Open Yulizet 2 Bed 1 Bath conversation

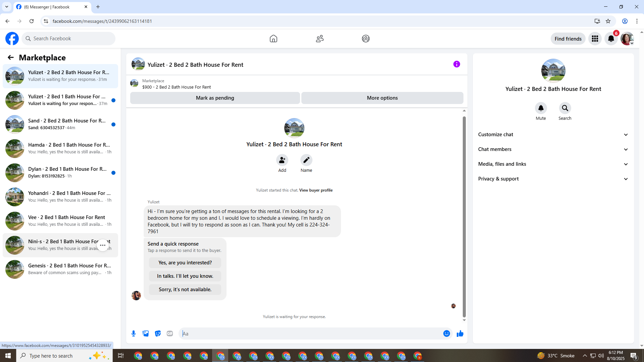point(60,100)
